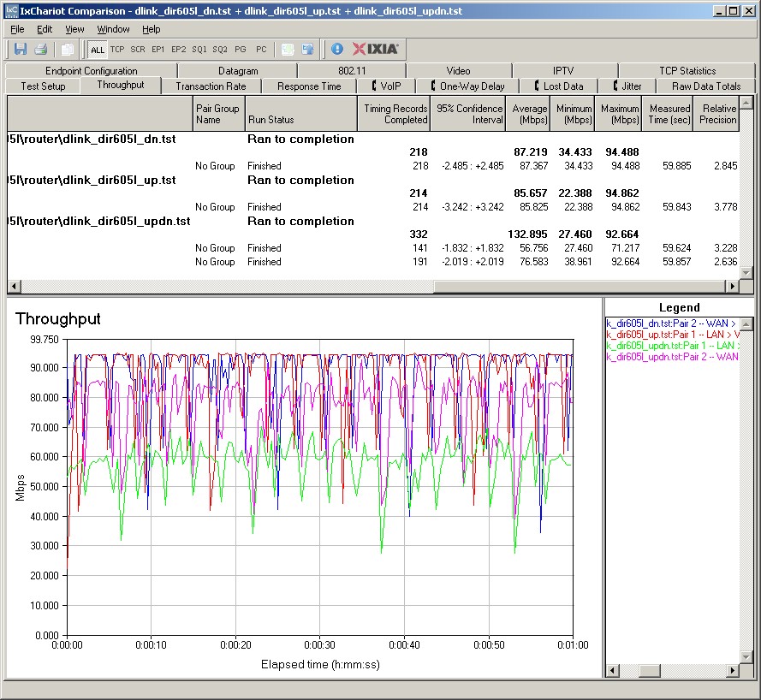Click the Print toolbar icon
The width and height of the screenshot is (761, 700).
point(41,49)
